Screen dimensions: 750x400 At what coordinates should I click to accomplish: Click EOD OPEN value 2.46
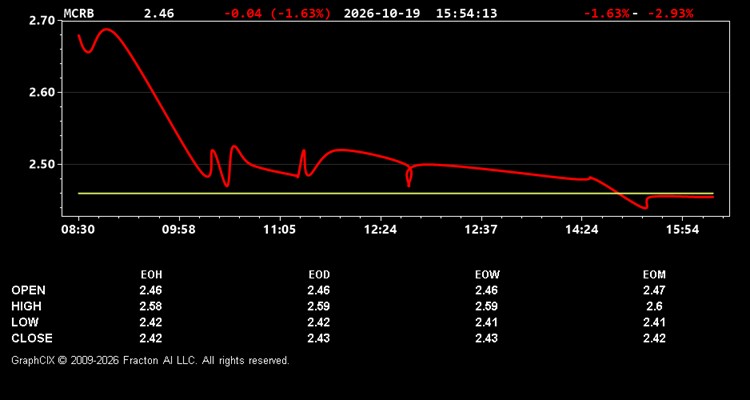[x=319, y=290]
